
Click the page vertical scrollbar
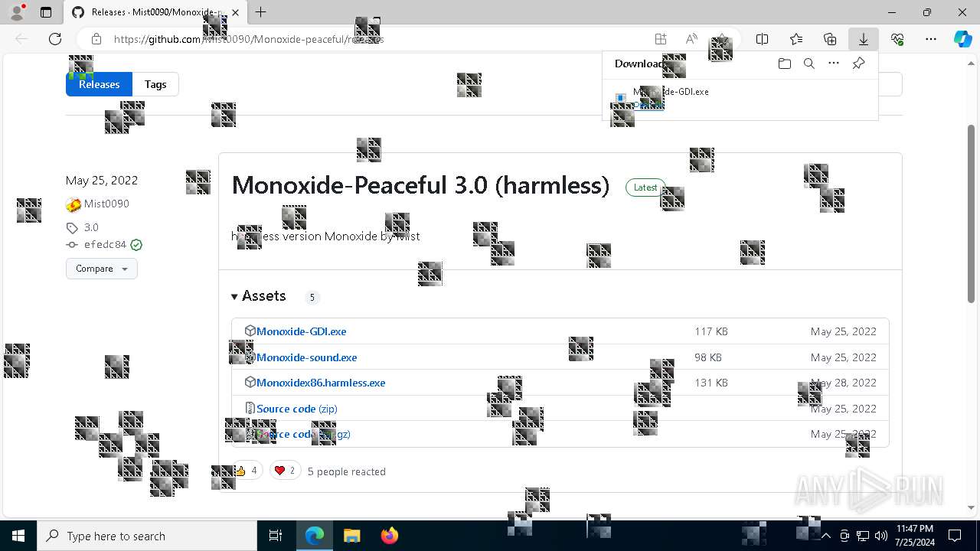click(972, 214)
